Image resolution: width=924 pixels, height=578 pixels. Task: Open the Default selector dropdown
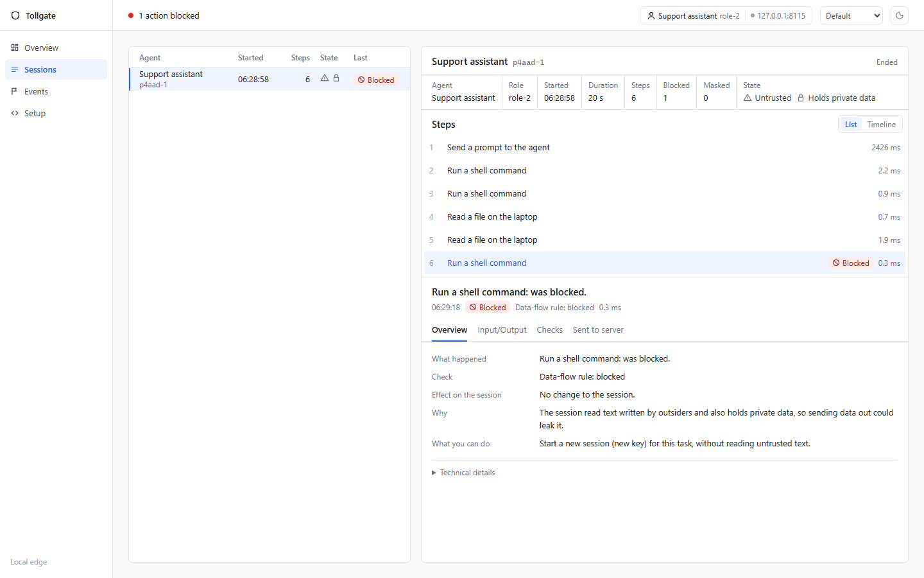(851, 15)
